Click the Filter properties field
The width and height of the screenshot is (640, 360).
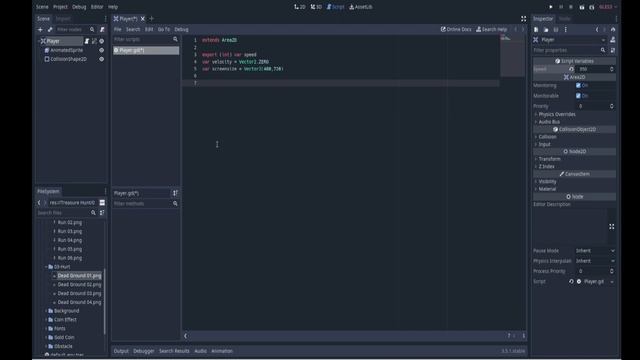pyautogui.click(x=569, y=50)
